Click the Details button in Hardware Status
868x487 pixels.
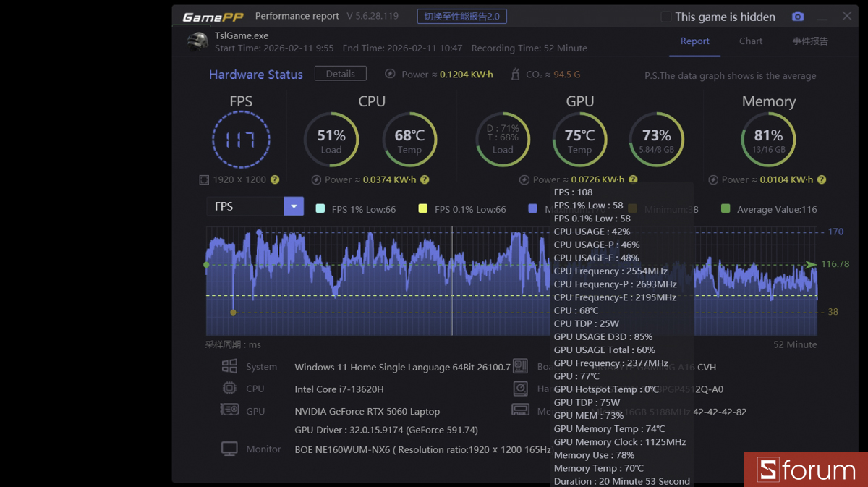click(340, 73)
